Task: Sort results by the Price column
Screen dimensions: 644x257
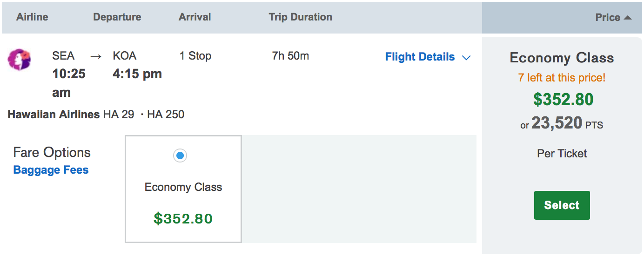Action: (x=608, y=18)
